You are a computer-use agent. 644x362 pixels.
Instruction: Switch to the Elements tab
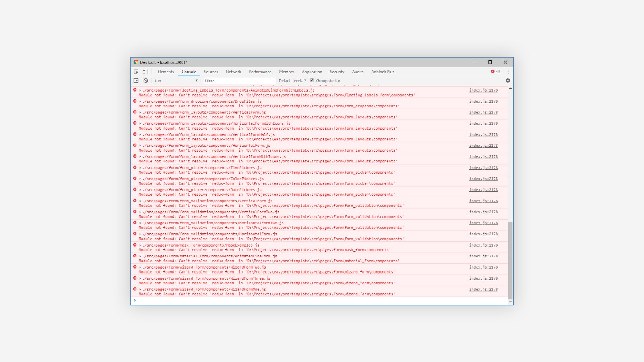[x=166, y=72]
